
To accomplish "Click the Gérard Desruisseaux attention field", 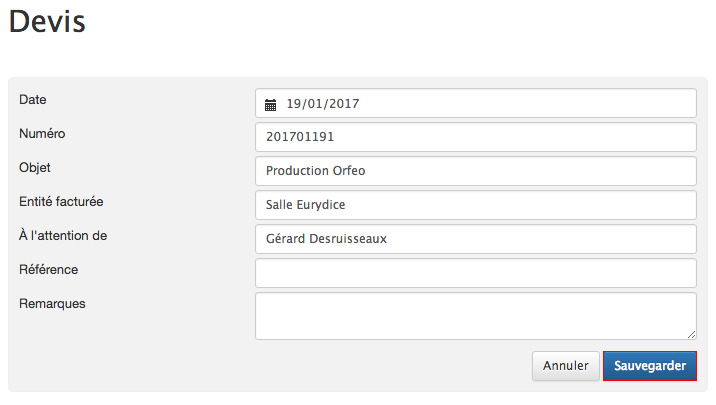I will (x=475, y=239).
